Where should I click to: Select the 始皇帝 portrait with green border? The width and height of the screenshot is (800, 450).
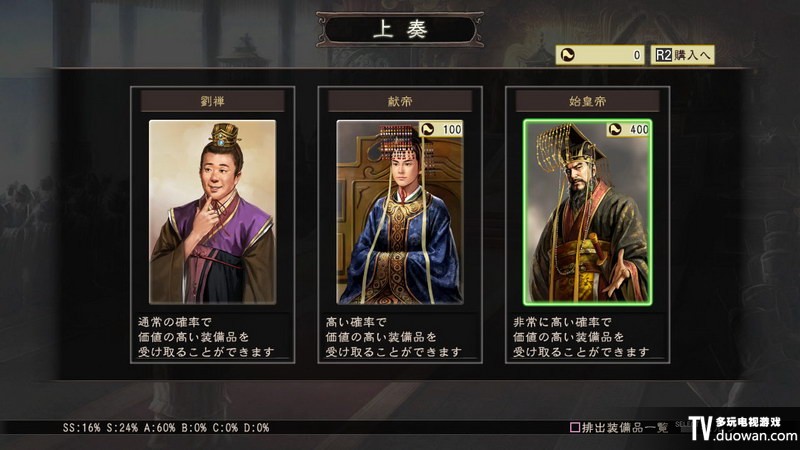[x=587, y=212]
